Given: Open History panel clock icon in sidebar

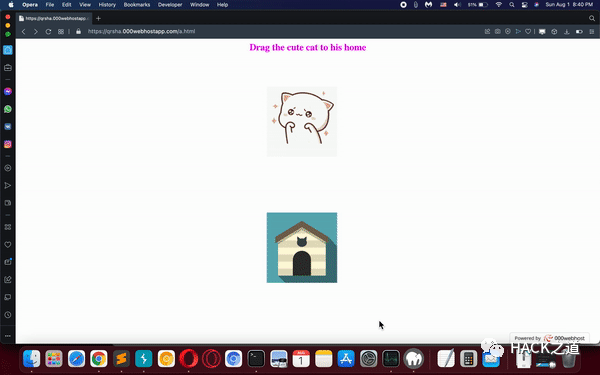Looking at the screenshot, I should coord(8,315).
